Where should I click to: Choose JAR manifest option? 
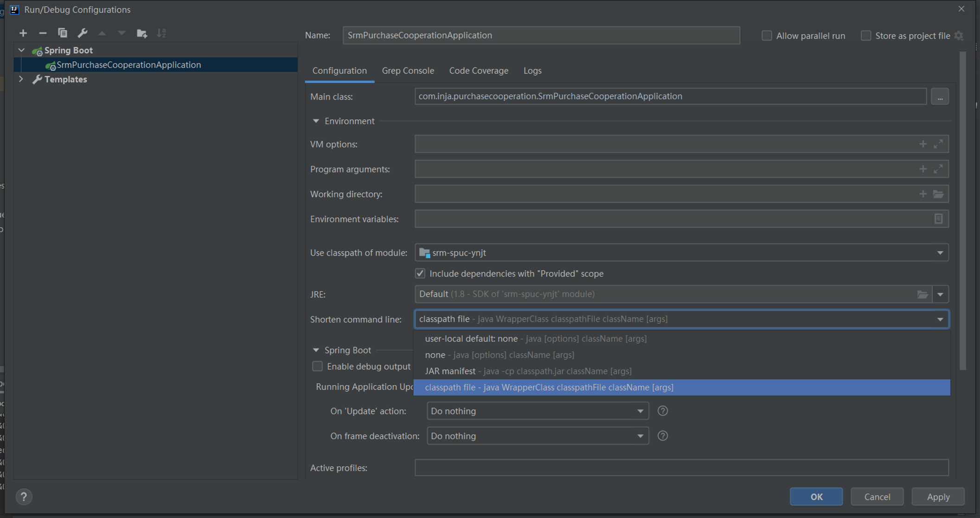point(681,371)
